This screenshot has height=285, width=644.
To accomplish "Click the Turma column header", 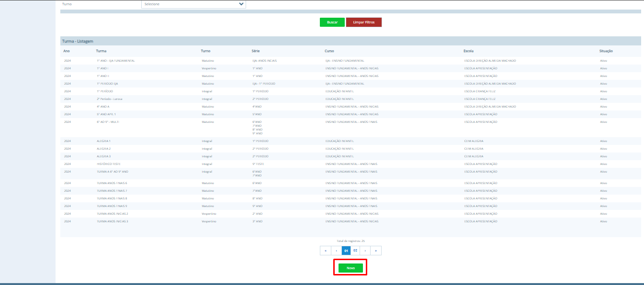I will pos(101,51).
